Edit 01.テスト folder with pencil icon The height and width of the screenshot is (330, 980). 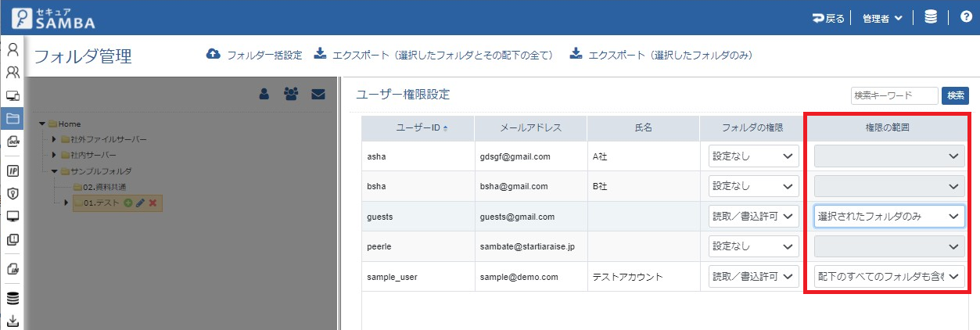tap(140, 203)
